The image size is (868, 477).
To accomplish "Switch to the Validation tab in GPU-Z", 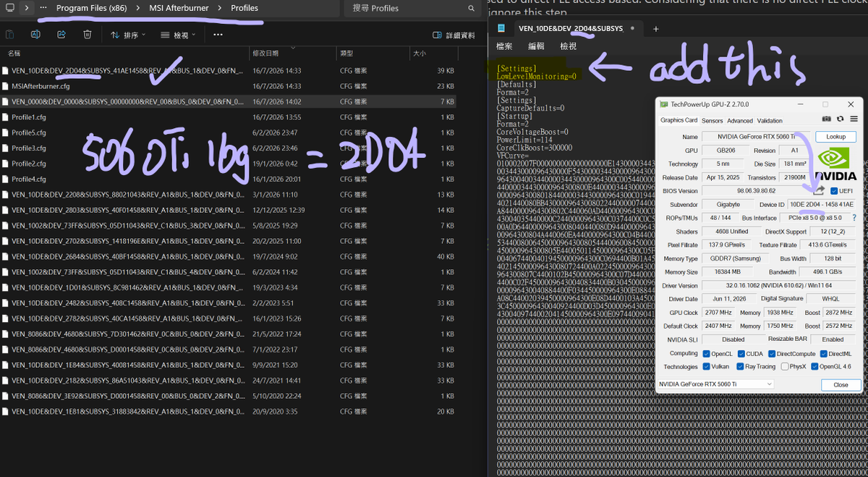I will point(770,121).
